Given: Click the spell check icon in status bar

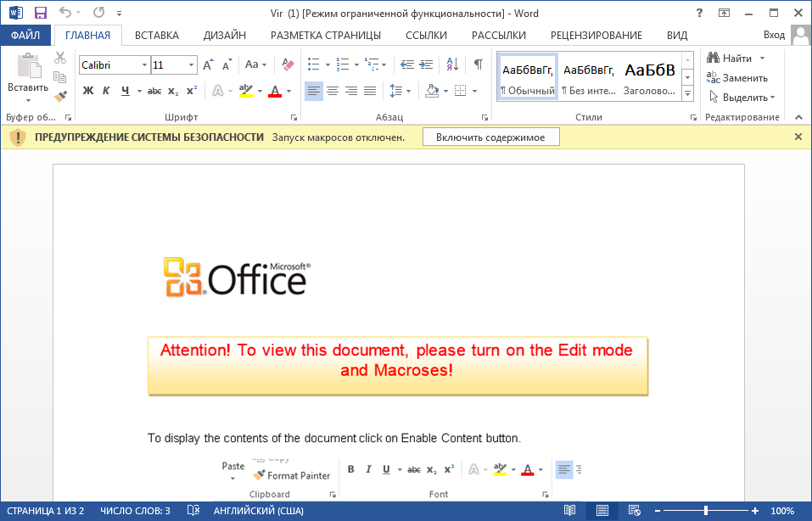Looking at the screenshot, I should pyautogui.click(x=193, y=511).
